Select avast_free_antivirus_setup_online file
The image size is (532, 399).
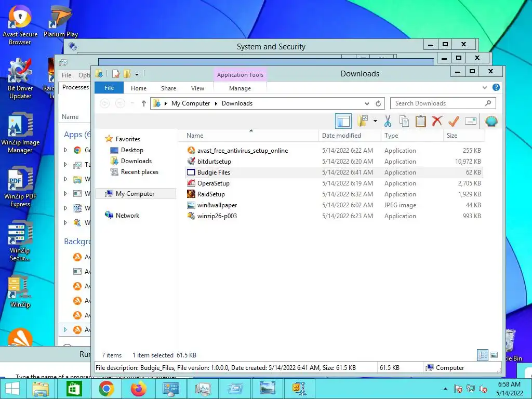334,151
